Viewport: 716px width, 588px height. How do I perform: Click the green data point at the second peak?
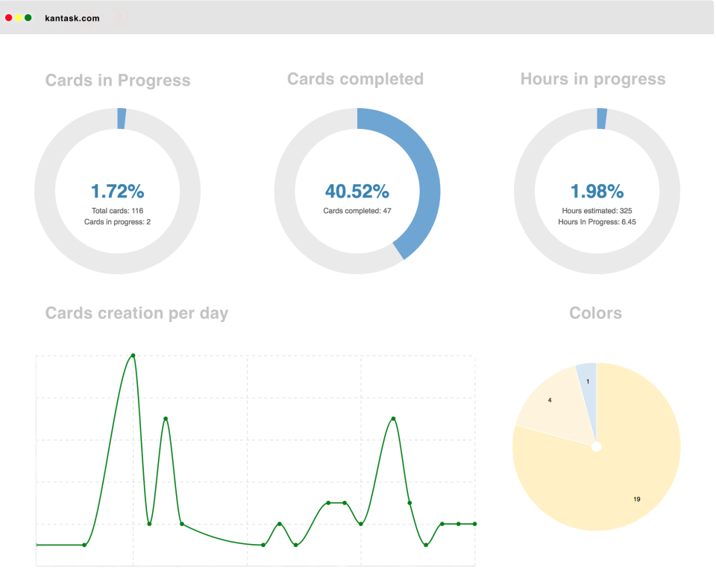point(166,417)
